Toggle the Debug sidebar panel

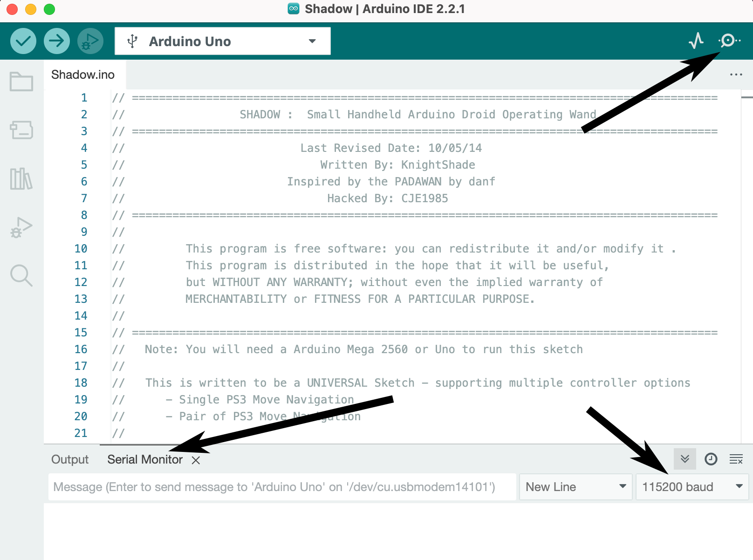tap(21, 227)
